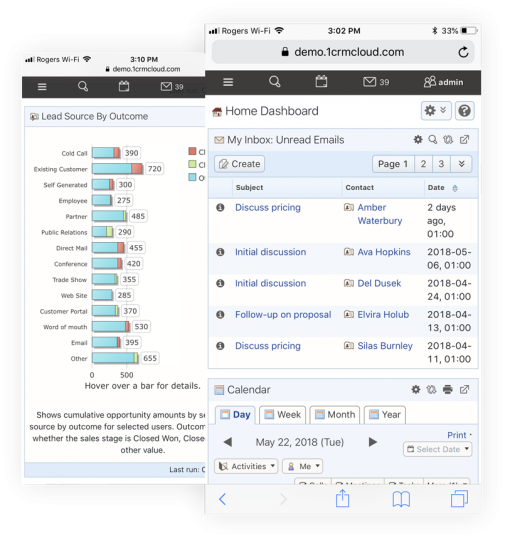Screen dimensions: 505x538
Task: Open Calendar dashlet in new window
Action: tap(465, 389)
